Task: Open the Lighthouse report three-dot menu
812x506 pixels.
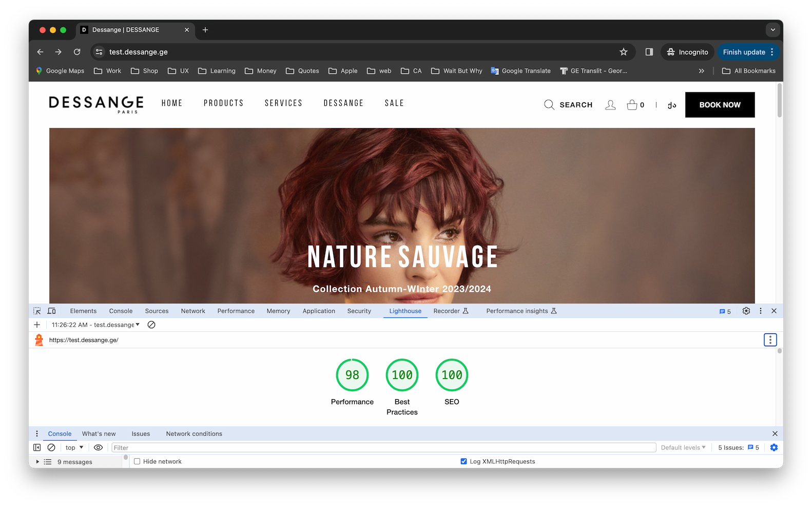Action: (x=770, y=340)
